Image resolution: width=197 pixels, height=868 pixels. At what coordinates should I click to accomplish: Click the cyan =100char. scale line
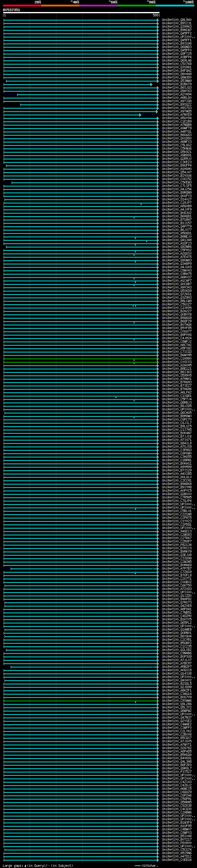point(137,865)
